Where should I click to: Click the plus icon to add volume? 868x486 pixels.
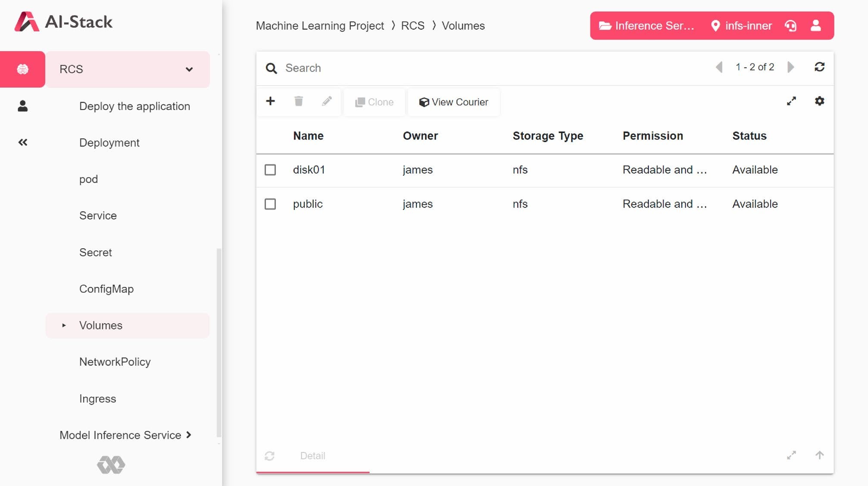[270, 101]
